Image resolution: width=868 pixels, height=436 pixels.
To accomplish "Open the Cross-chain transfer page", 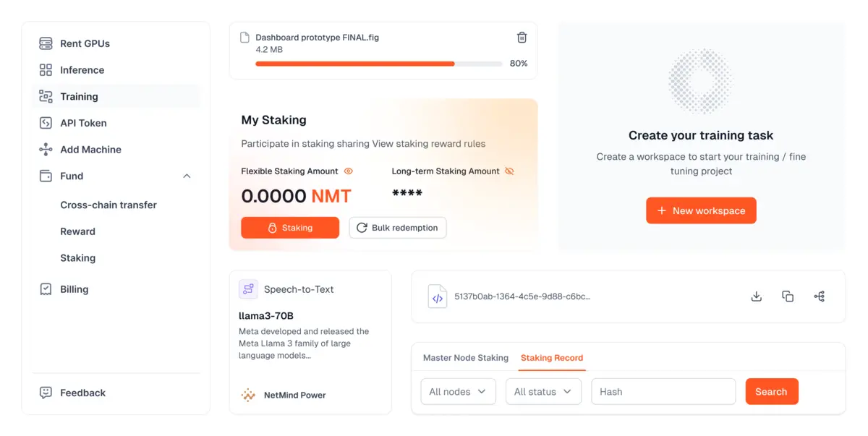I will coord(109,205).
